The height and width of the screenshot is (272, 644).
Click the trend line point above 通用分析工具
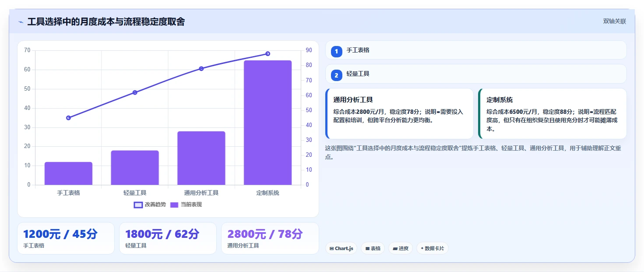pos(201,68)
